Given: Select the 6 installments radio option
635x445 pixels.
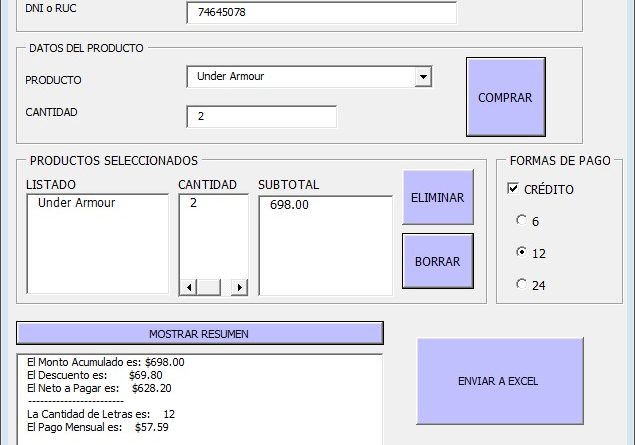Looking at the screenshot, I should [520, 221].
